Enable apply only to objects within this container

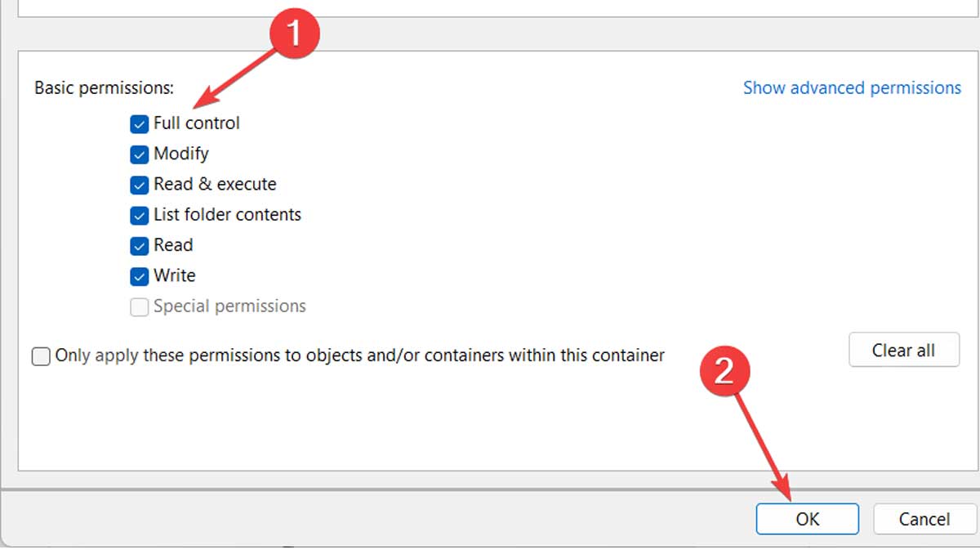tap(41, 355)
